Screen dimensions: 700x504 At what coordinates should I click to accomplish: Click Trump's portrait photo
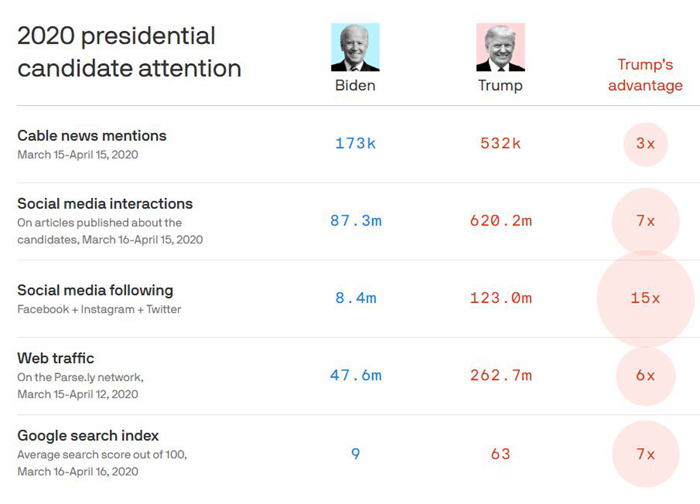(500, 47)
